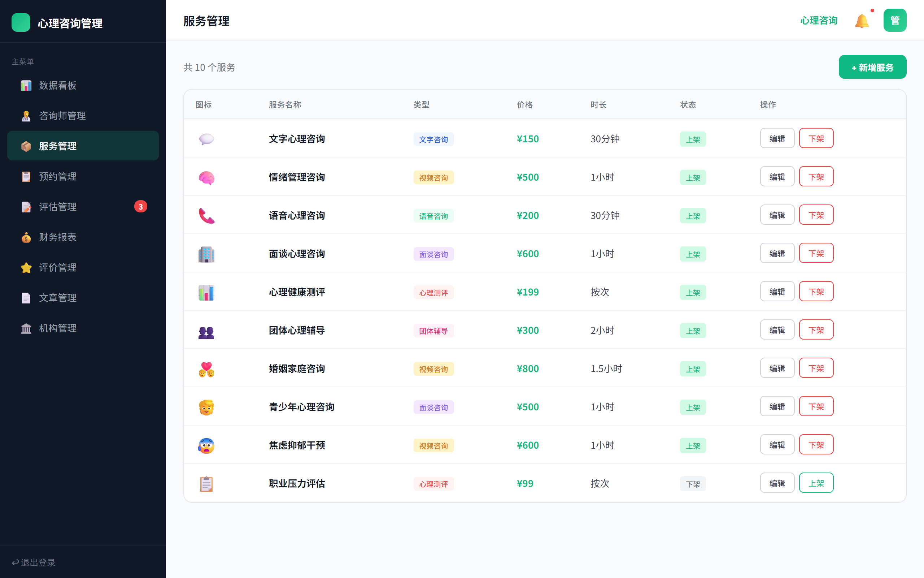The image size is (924, 578).
Task: Open the notification bell
Action: (862, 21)
